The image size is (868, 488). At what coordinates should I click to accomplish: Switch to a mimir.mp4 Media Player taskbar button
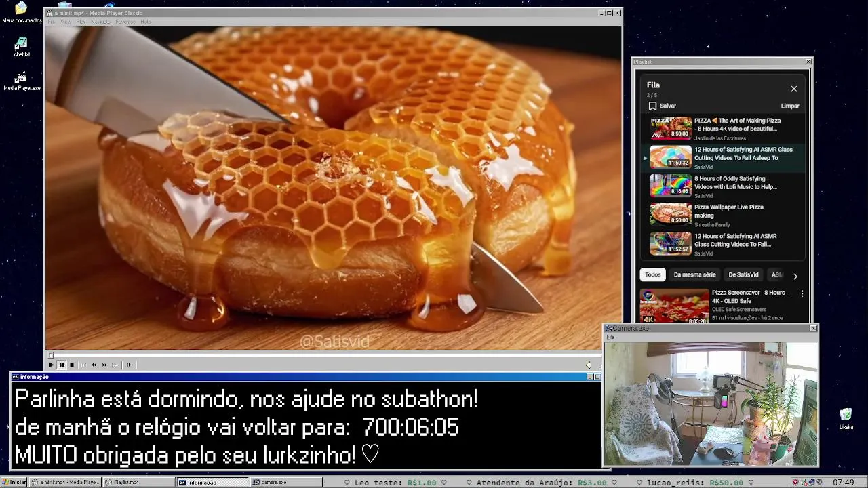(65, 482)
